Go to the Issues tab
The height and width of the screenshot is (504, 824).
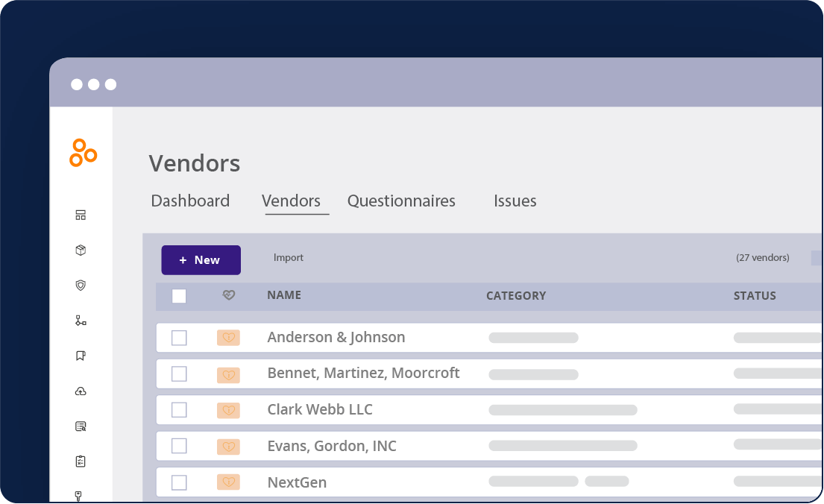tap(515, 201)
